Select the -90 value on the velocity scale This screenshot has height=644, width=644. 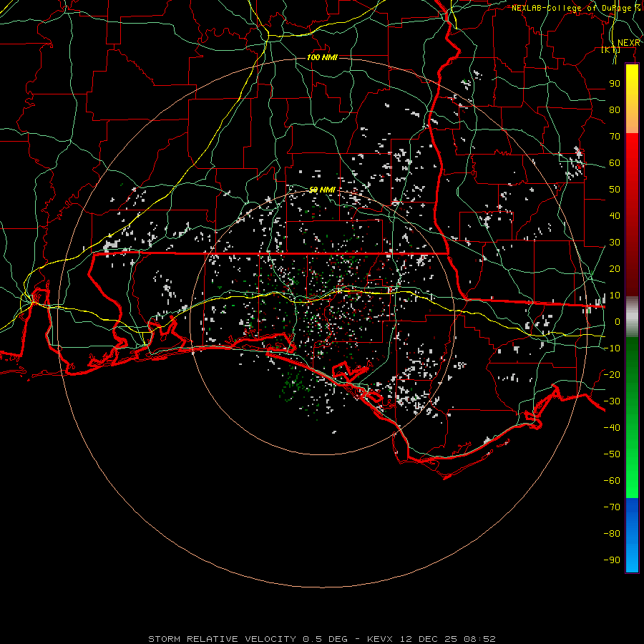(x=612, y=560)
